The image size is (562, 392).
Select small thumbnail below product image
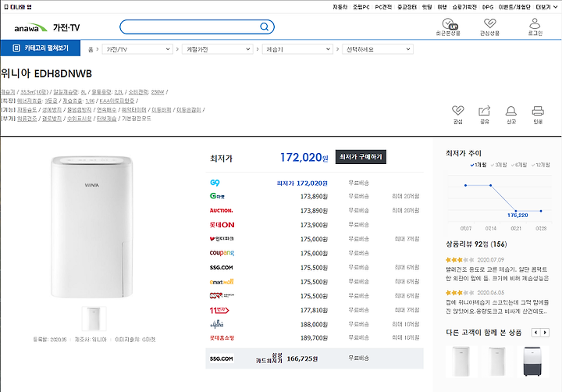click(x=94, y=319)
